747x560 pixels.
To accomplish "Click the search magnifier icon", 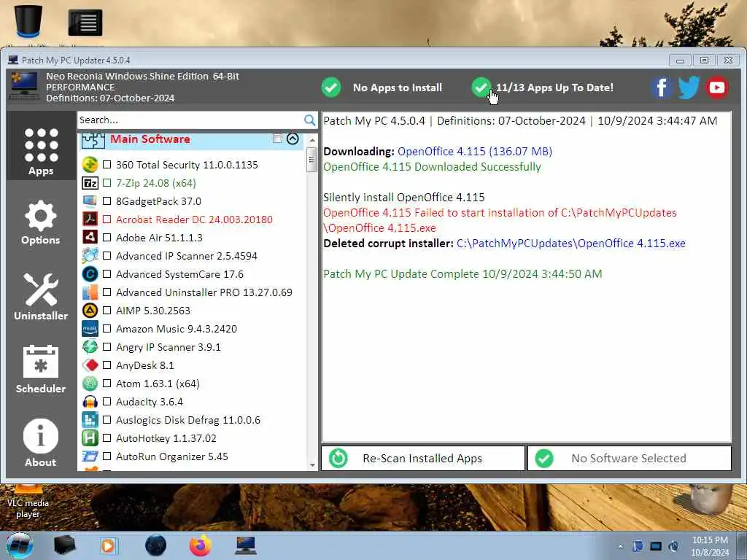I will (x=309, y=120).
